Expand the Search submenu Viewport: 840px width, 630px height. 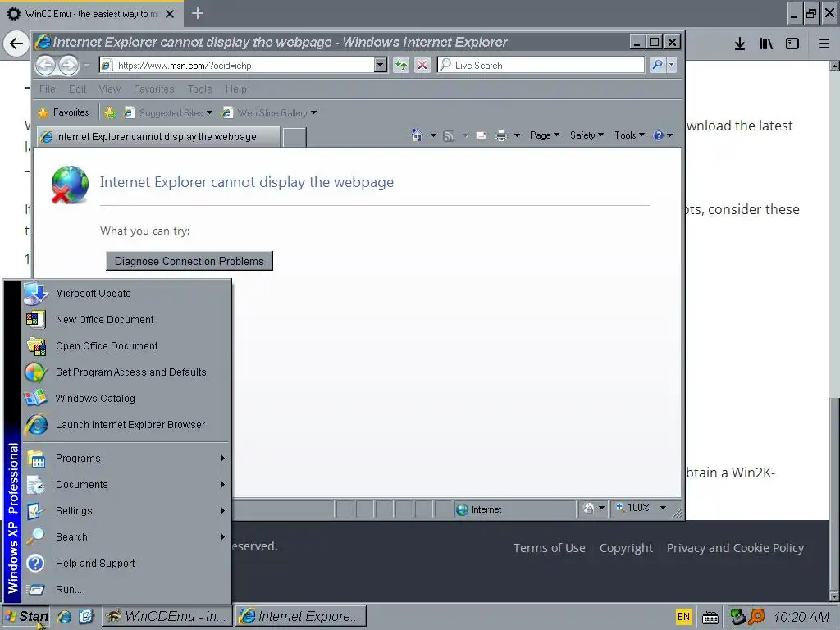[126, 537]
